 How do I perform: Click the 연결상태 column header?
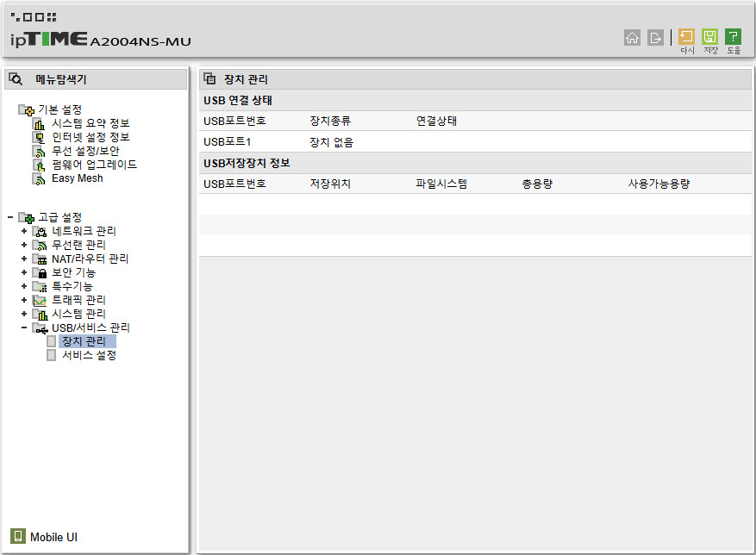(x=436, y=121)
